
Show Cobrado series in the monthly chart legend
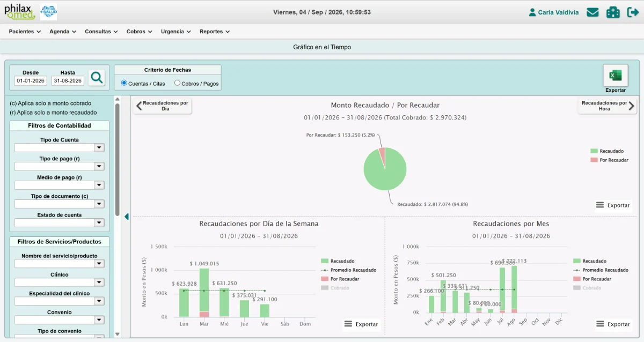point(587,288)
